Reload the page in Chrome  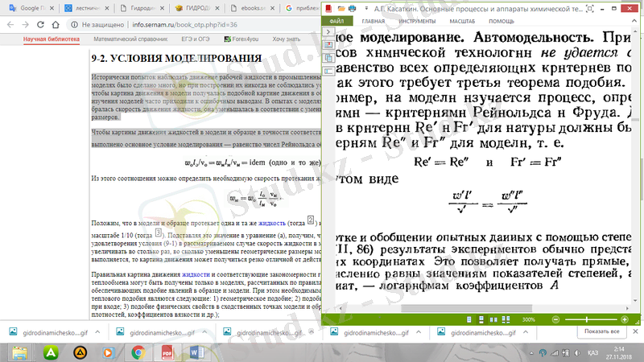40,24
